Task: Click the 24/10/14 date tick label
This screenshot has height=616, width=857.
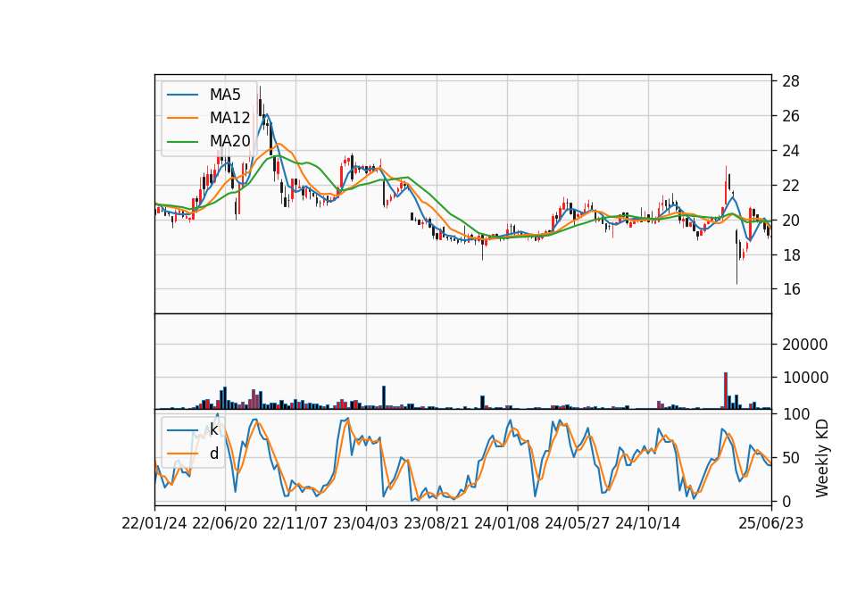Action: click(x=648, y=523)
